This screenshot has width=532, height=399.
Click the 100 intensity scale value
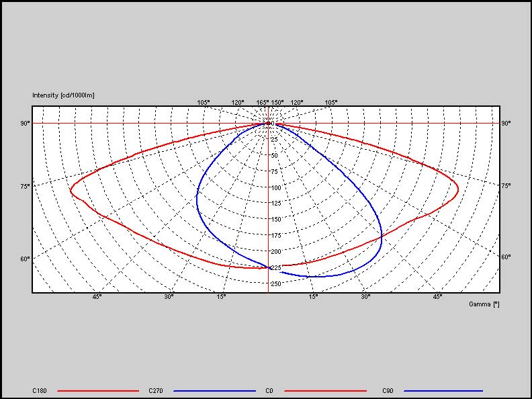(x=276, y=187)
